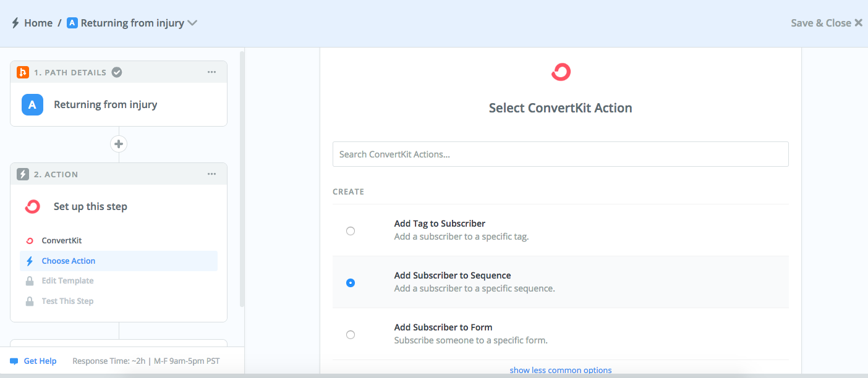
Task: Click the blue 'A' path badge in step 1
Action: point(32,104)
